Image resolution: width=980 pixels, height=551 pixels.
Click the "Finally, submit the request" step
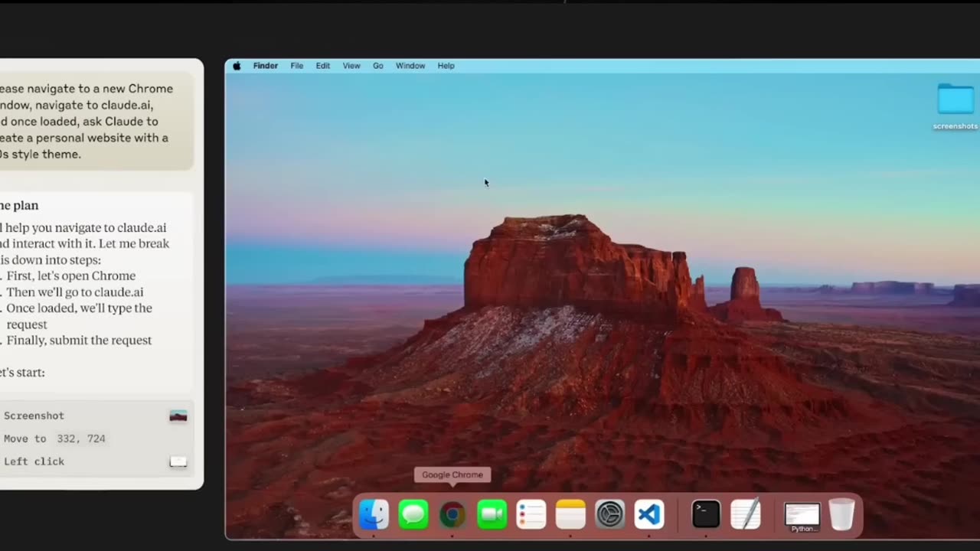tap(79, 340)
